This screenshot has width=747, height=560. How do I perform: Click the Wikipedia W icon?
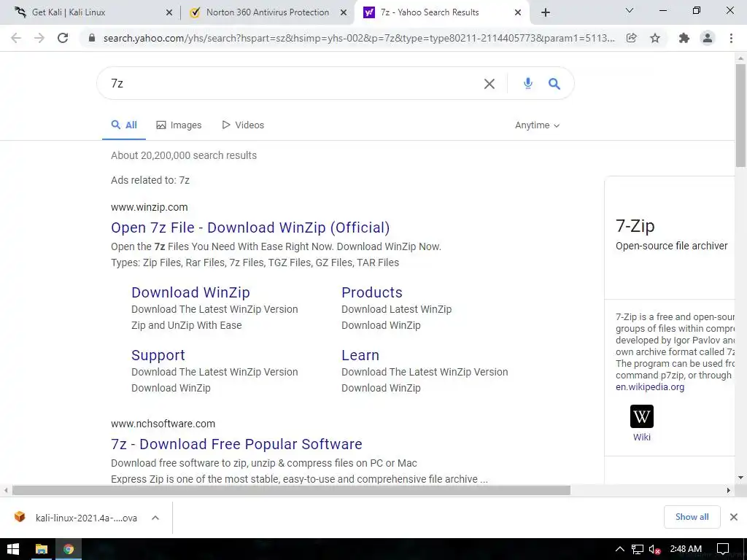point(642,416)
